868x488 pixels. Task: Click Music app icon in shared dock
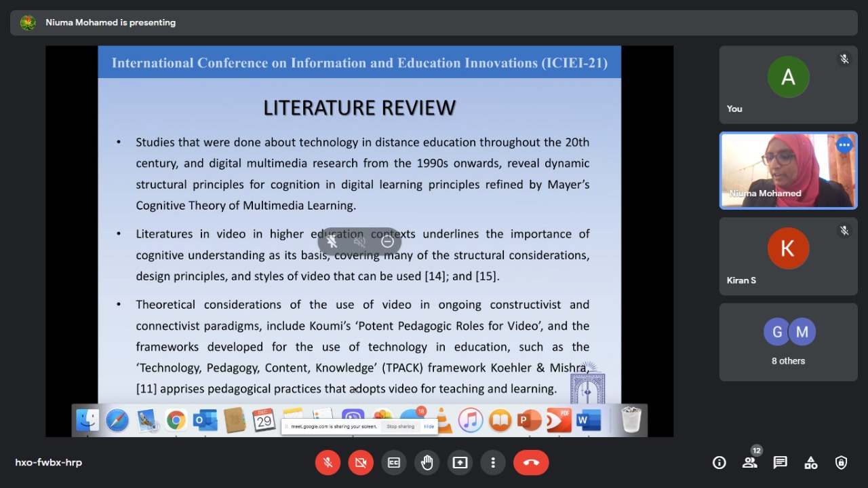click(470, 420)
